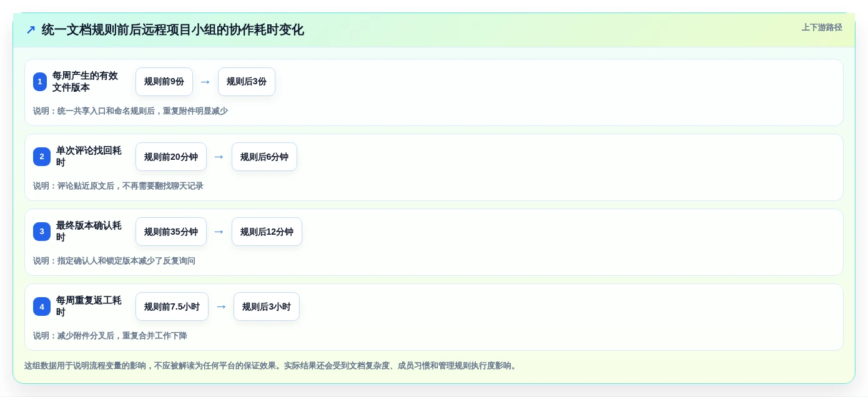Click the 规则后3小时 chip

pyautogui.click(x=267, y=306)
